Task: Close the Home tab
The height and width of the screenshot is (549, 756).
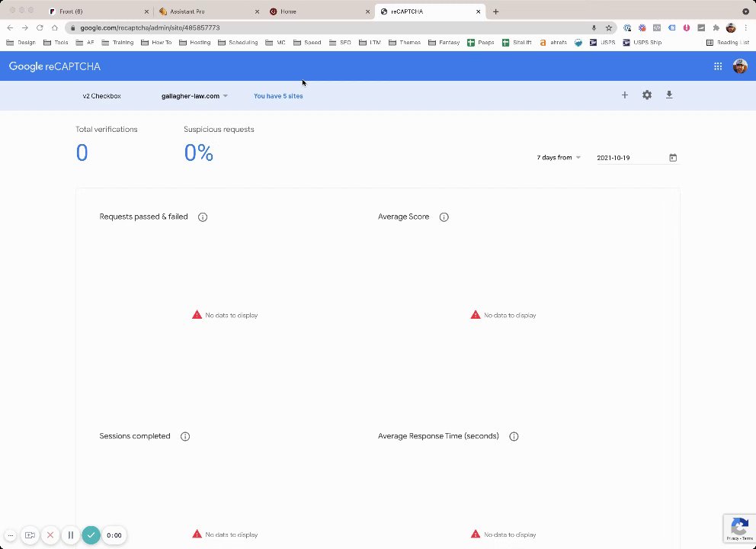Action: pyautogui.click(x=367, y=11)
